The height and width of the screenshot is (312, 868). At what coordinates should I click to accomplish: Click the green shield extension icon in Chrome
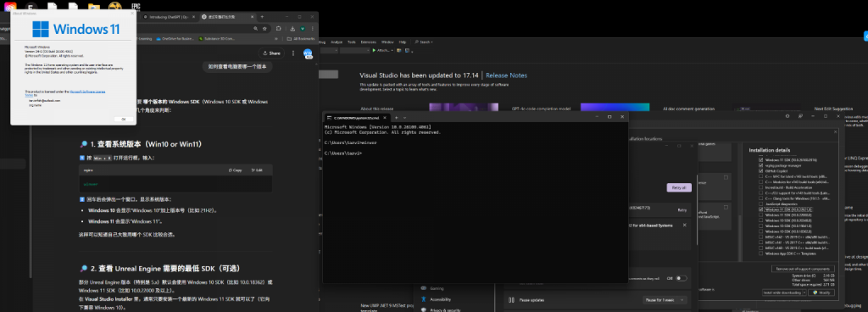[x=303, y=28]
